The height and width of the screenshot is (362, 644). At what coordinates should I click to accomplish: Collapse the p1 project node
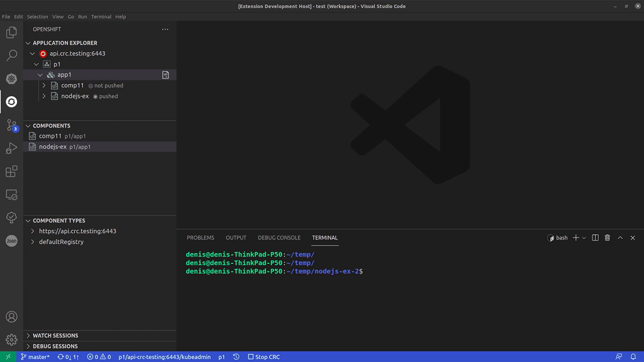[36, 65]
